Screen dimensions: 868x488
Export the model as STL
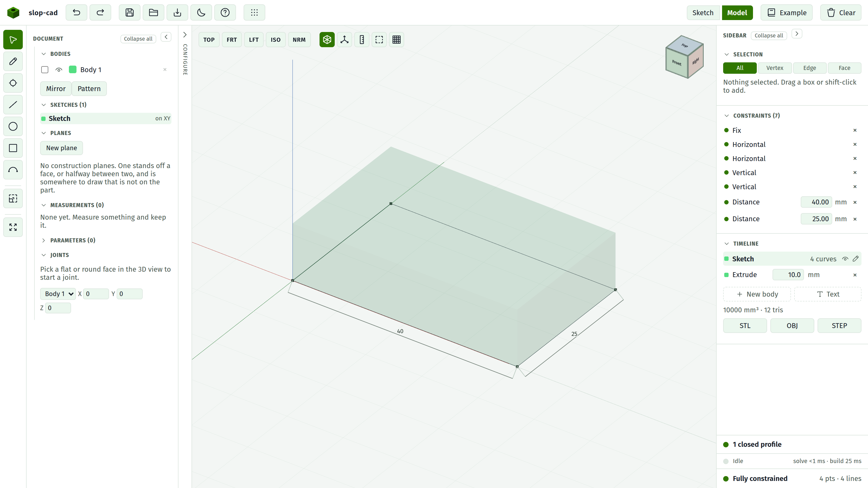pos(745,326)
